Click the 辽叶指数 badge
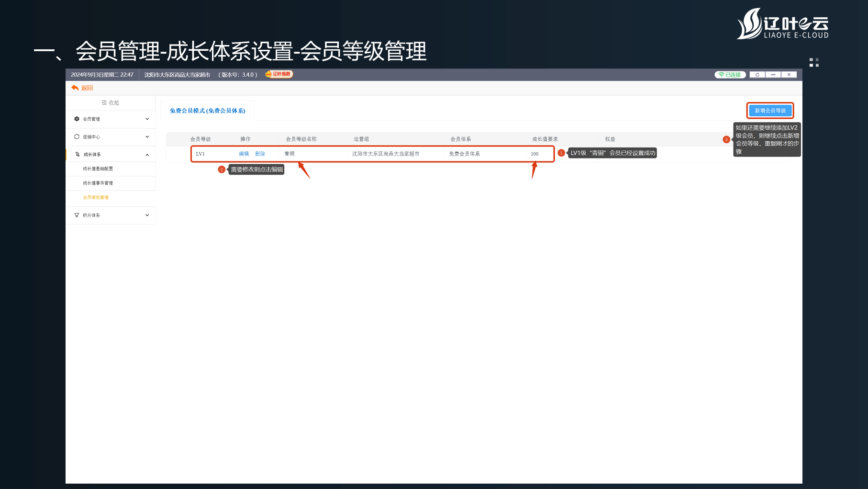The height and width of the screenshot is (489, 868). [x=279, y=74]
